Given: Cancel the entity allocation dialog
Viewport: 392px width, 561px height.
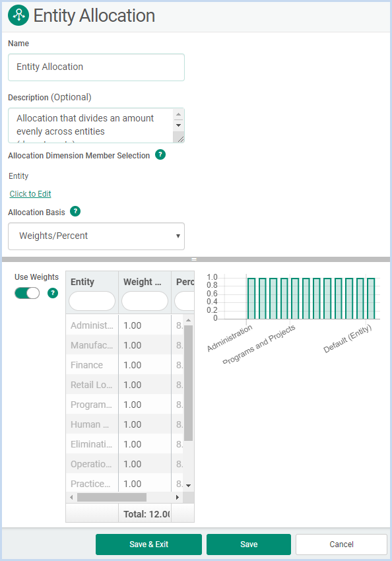Looking at the screenshot, I should click(x=341, y=544).
